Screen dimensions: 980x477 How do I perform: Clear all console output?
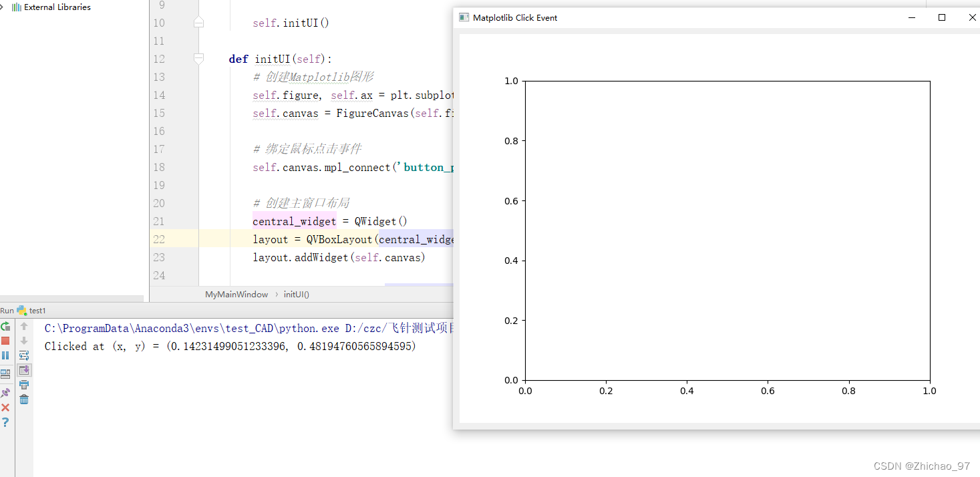pos(24,399)
